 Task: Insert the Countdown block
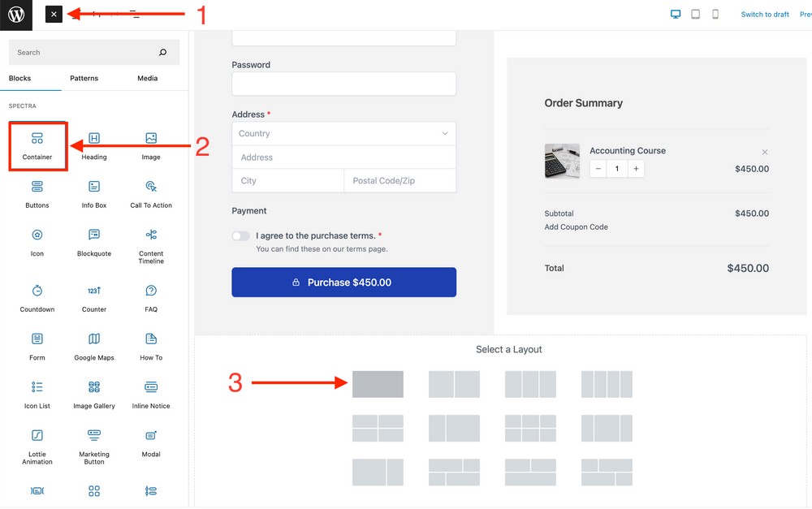(37, 297)
